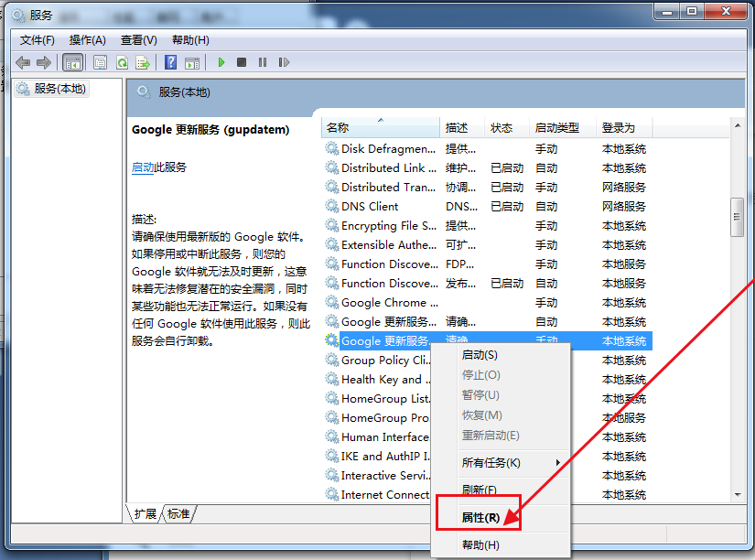The height and width of the screenshot is (560, 755).
Task: Select the Disk Defragmenter service row
Action: coord(487,149)
